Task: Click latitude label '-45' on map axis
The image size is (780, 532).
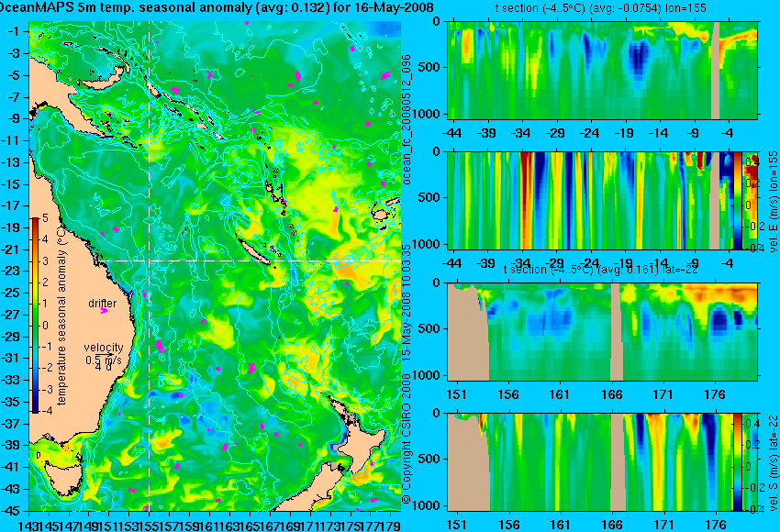Action: [x=12, y=511]
